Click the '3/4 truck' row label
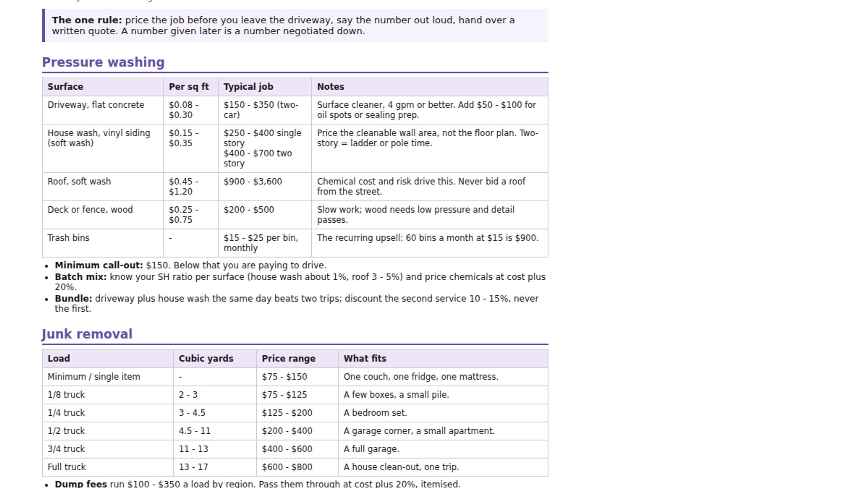 [66, 449]
